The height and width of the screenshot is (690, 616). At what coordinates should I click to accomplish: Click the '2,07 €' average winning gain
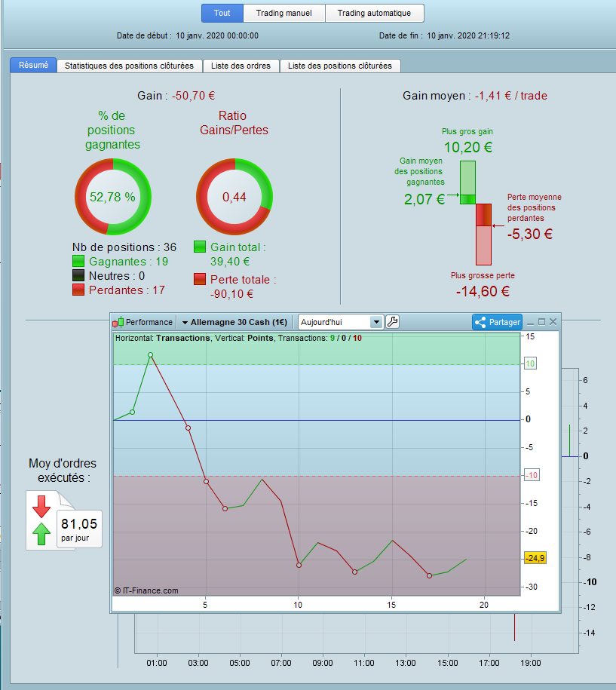tap(424, 199)
